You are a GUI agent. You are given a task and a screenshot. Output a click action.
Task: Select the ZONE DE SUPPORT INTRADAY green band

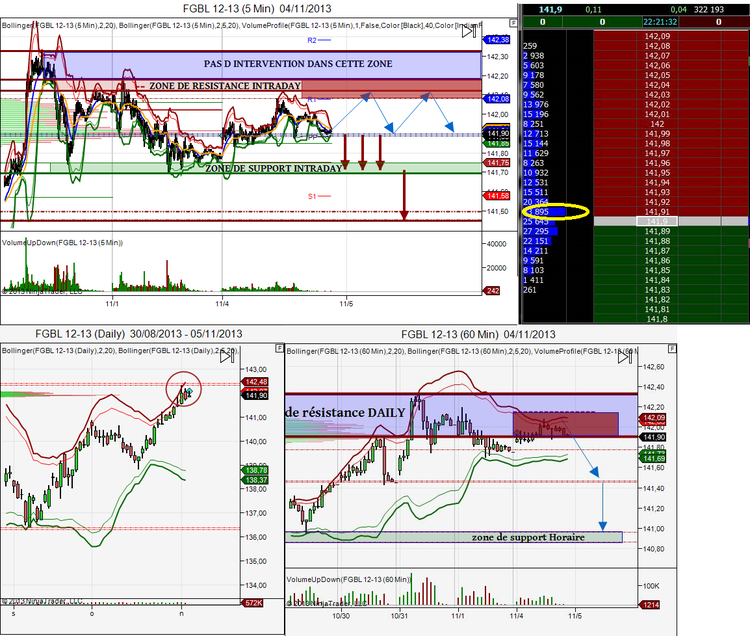point(266,168)
